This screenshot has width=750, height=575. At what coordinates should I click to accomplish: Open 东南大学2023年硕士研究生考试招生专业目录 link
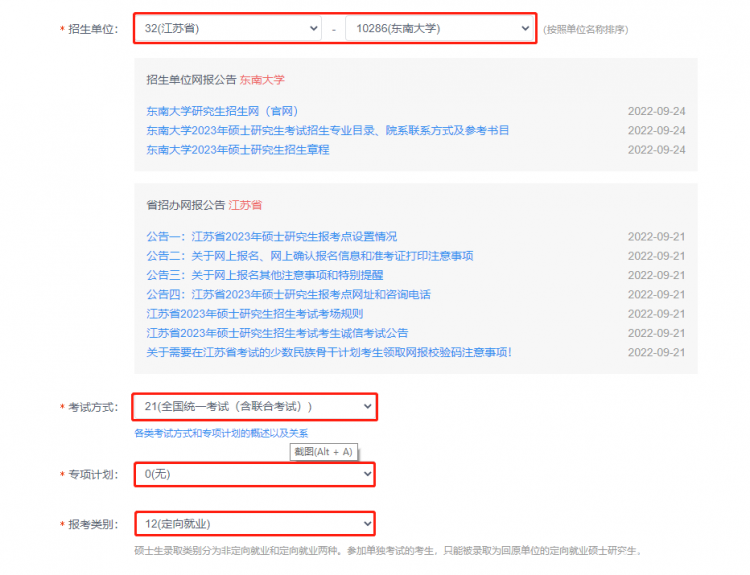328,131
